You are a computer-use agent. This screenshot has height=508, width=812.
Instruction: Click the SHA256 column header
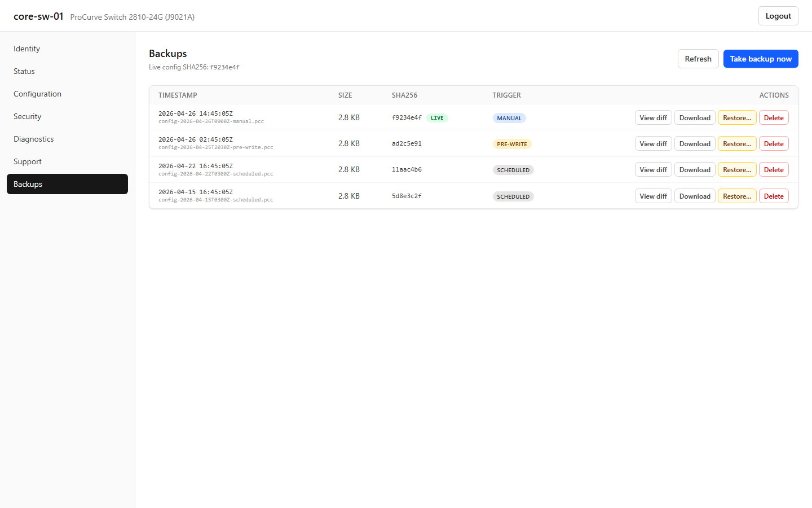pos(404,95)
